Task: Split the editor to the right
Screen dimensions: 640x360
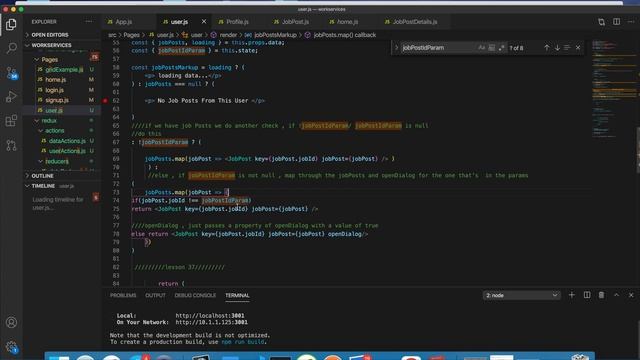Action: pyautogui.click(x=616, y=22)
